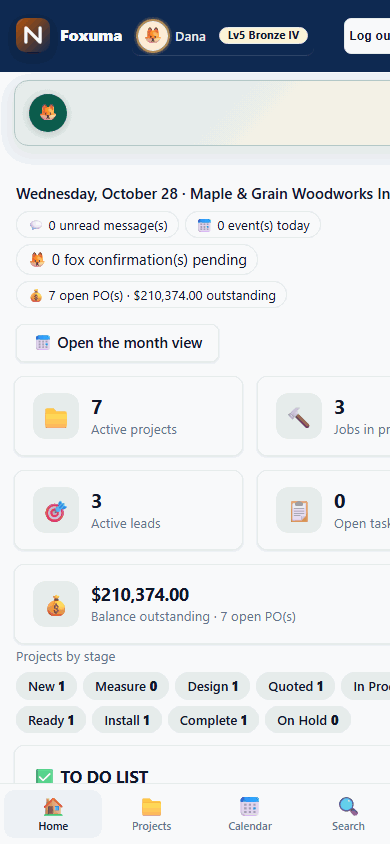Filter projects by Quoted stage
390x844 pixels.
[295, 686]
